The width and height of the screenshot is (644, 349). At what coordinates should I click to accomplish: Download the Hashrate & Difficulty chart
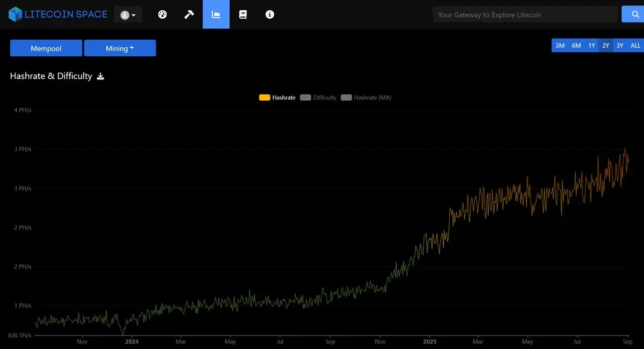click(x=100, y=76)
